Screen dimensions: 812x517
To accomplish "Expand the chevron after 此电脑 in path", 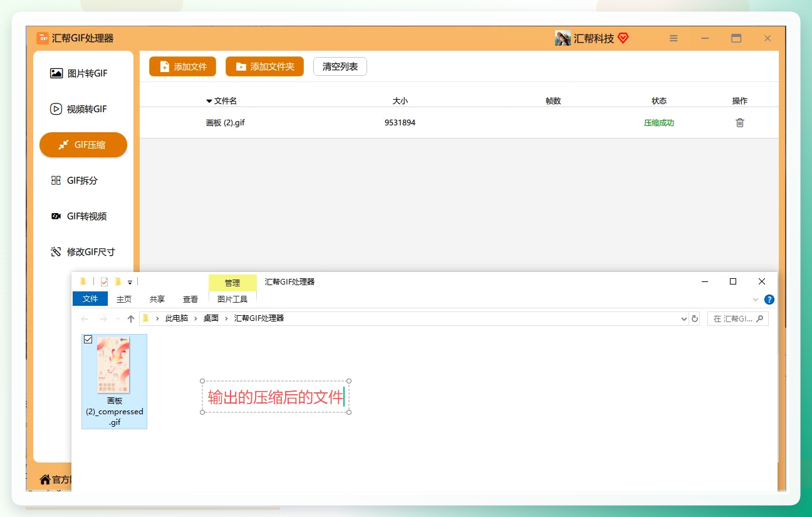I will (x=195, y=318).
